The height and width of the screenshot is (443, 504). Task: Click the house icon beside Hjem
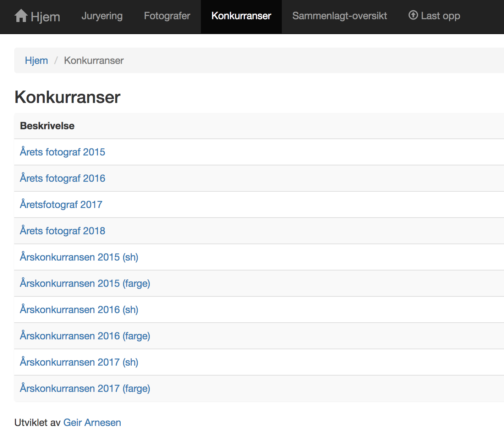(21, 16)
